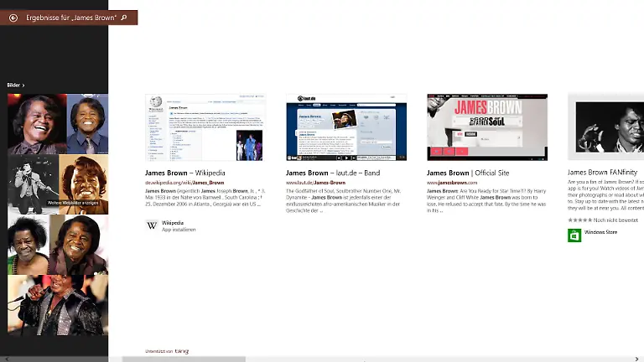Expand the Bilder section header
The image size is (644, 362).
click(16, 85)
